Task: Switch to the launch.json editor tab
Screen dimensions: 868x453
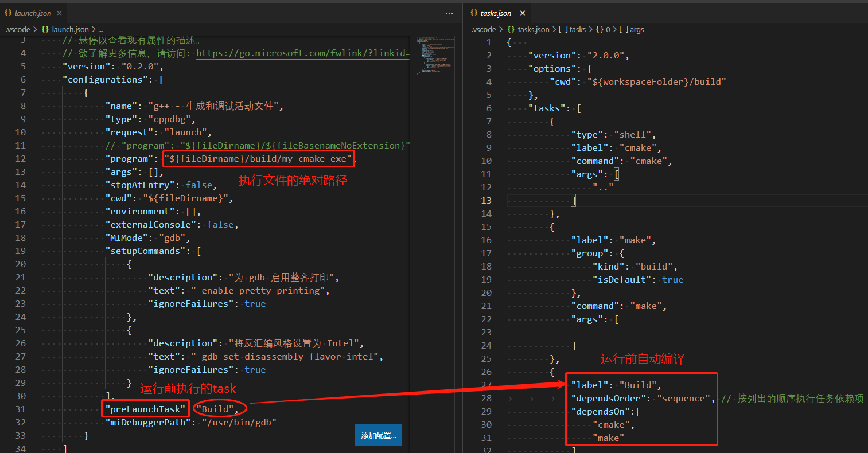Action: click(33, 13)
